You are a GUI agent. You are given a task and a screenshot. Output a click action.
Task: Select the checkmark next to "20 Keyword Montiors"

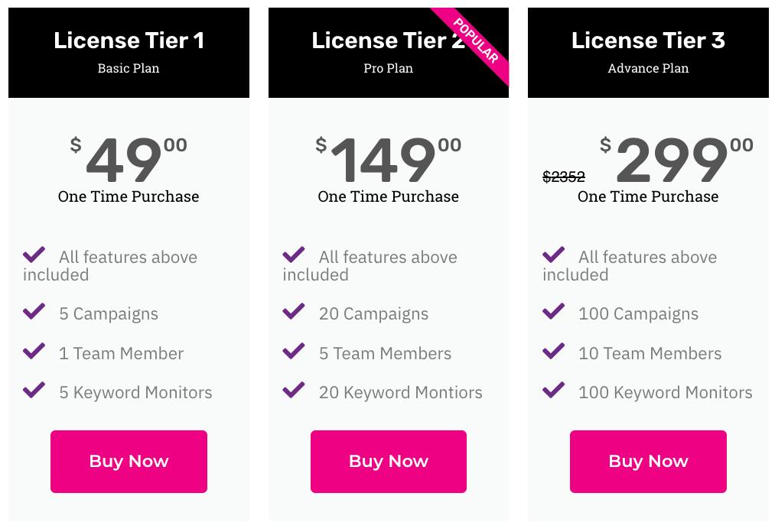pyautogui.click(x=294, y=392)
